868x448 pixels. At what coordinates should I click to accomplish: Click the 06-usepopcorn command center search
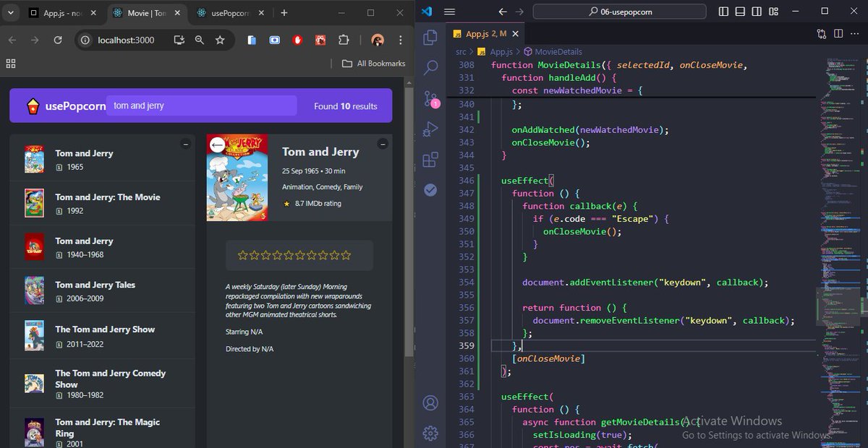pyautogui.click(x=619, y=12)
